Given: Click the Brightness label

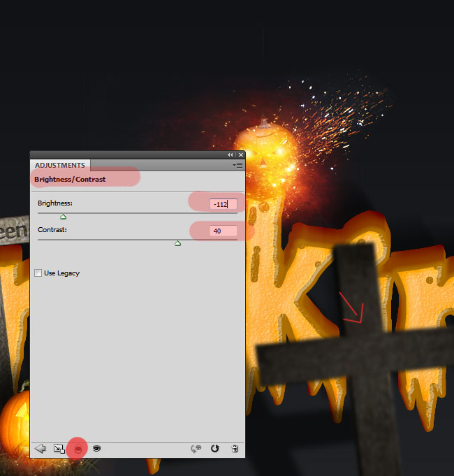Looking at the screenshot, I should click(x=55, y=203).
